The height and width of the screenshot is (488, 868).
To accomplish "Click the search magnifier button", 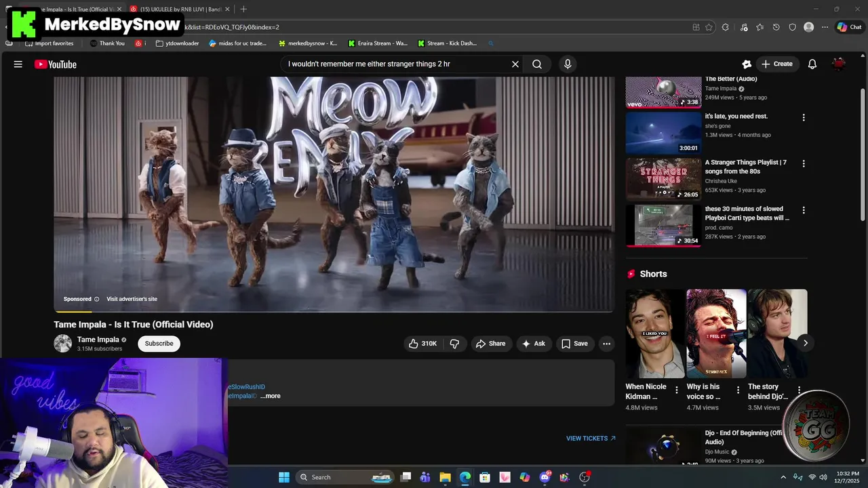I will (537, 64).
